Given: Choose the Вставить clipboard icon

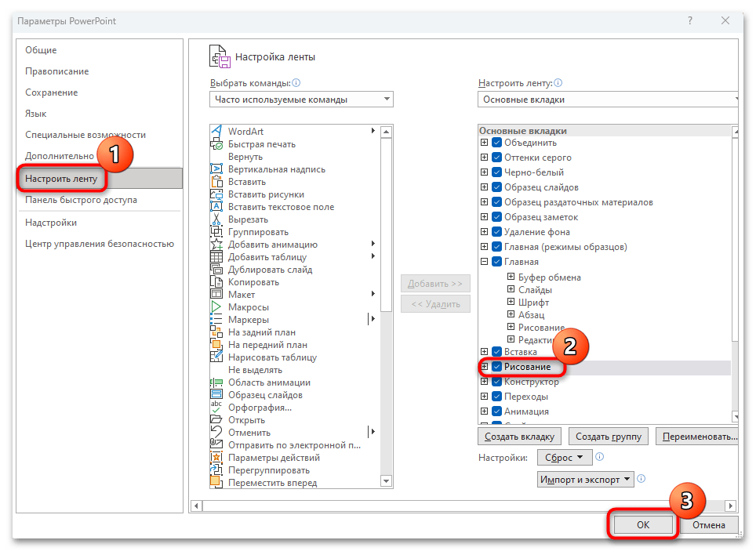Looking at the screenshot, I should (216, 181).
